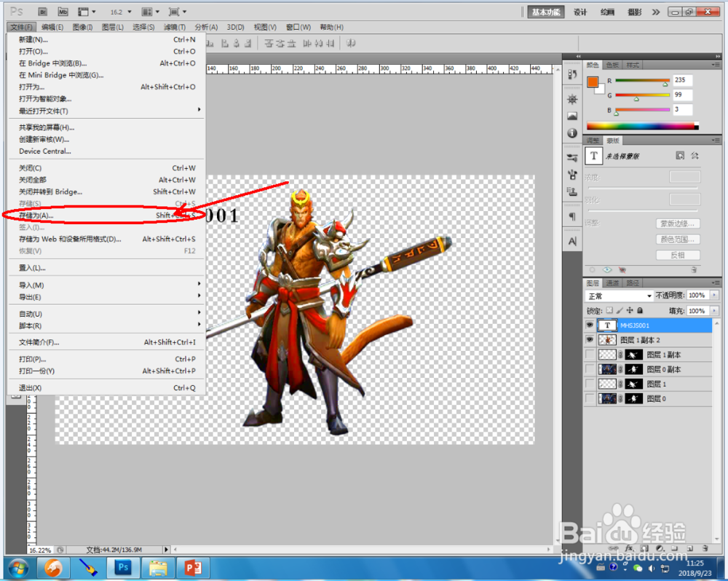The image size is (728, 581).
Task: Click the link layers icon
Action: click(x=614, y=548)
